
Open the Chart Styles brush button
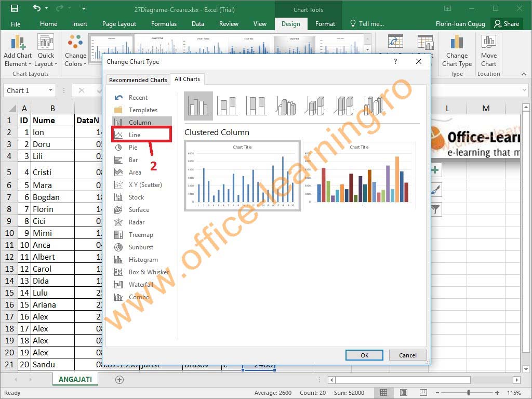coord(435,190)
